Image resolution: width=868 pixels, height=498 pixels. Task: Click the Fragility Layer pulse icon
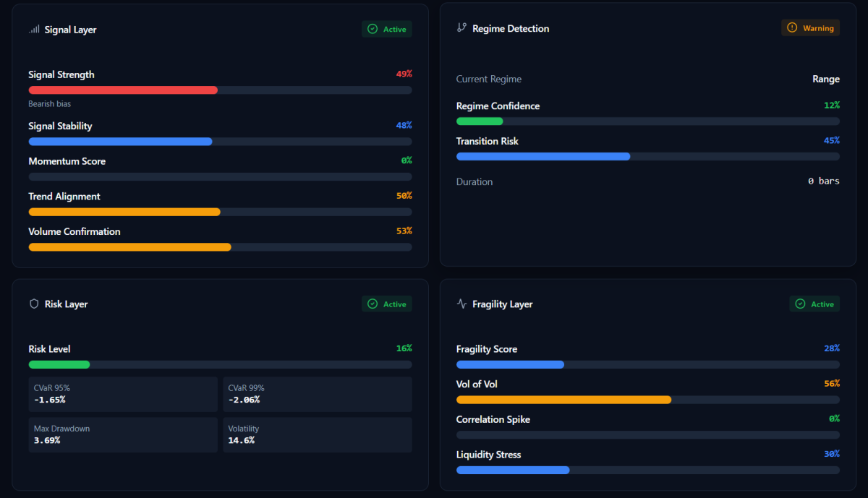(461, 304)
